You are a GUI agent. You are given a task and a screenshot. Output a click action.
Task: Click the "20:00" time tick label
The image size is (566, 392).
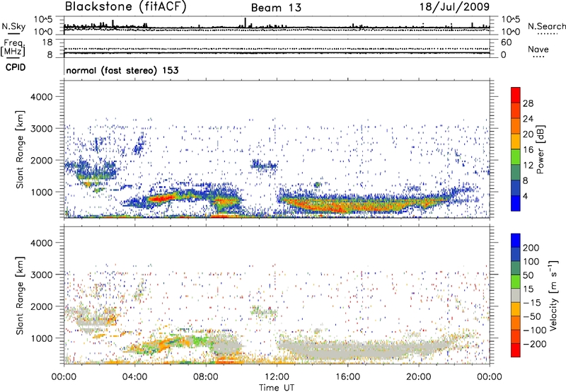point(419,377)
